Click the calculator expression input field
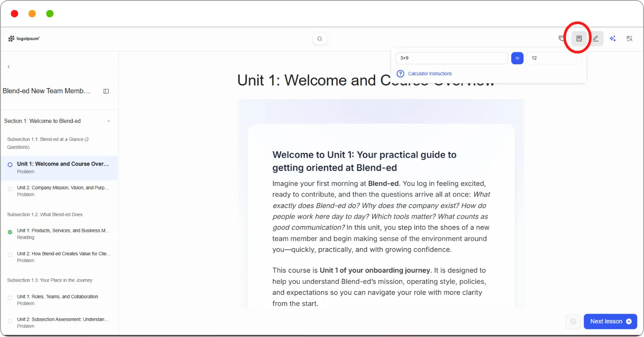 tap(452, 58)
